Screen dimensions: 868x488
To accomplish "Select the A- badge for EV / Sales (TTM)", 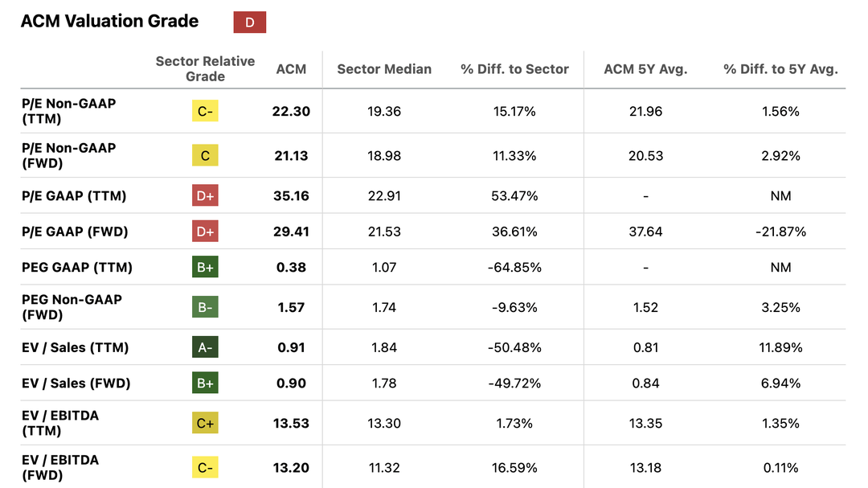I will [x=205, y=347].
